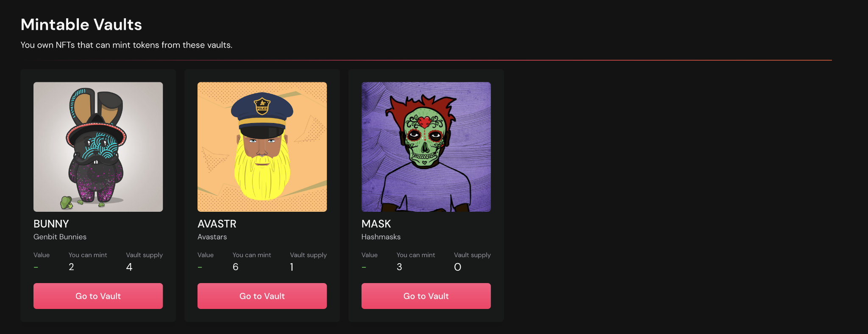Click the Hashmasks collection name
Image resolution: width=868 pixels, height=334 pixels.
point(381,237)
